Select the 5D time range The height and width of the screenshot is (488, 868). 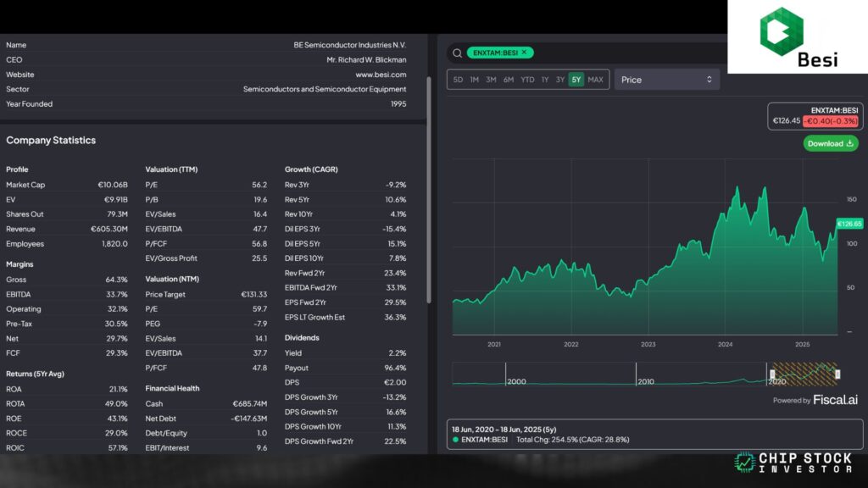click(458, 80)
